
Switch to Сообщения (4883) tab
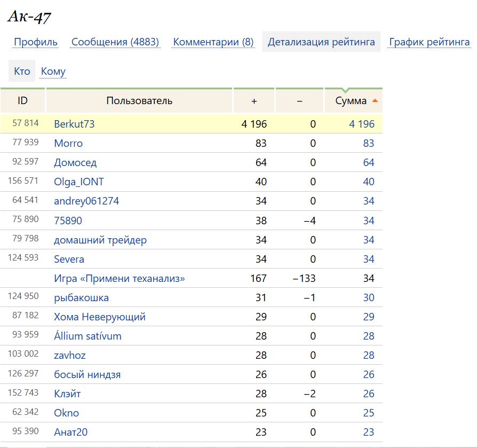click(x=115, y=42)
